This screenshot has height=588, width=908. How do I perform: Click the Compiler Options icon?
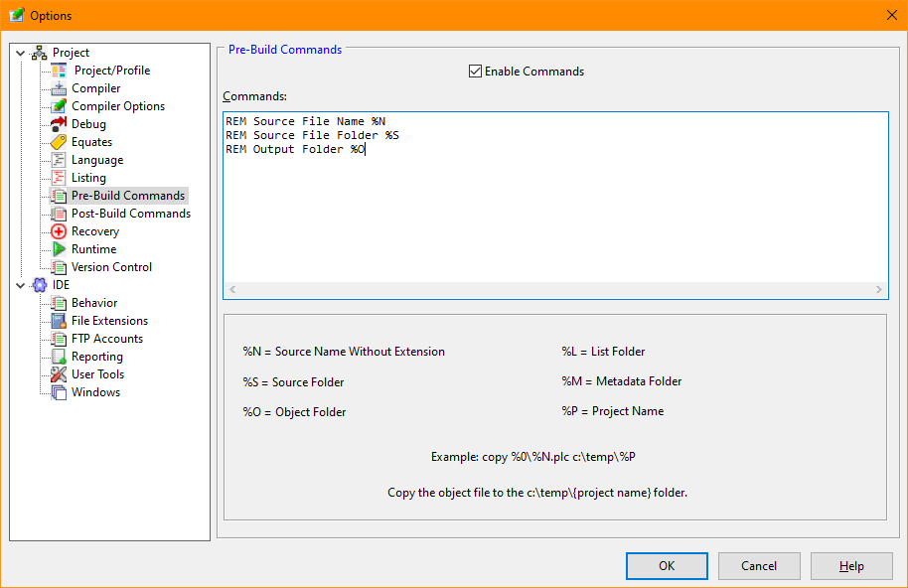[x=59, y=106]
